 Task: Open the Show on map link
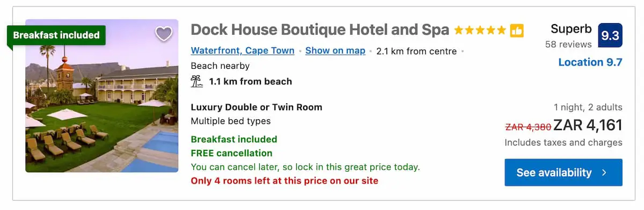[x=335, y=51]
